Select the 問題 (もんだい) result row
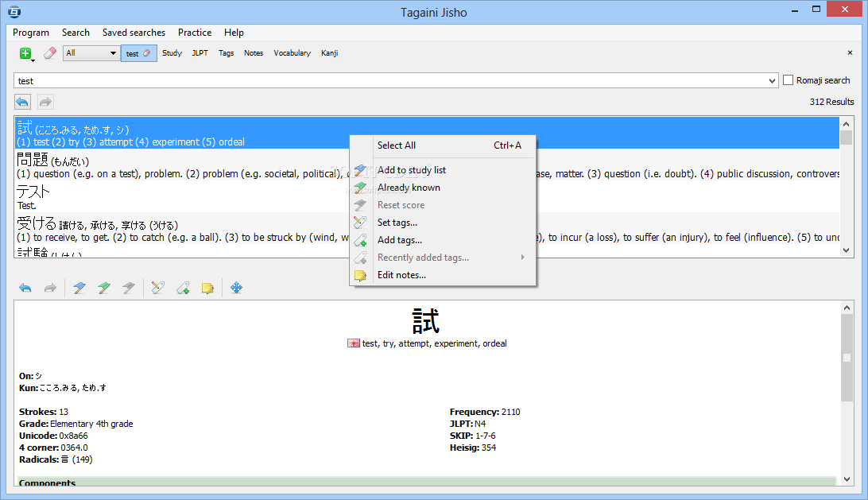The height and width of the screenshot is (500, 868). (428, 165)
